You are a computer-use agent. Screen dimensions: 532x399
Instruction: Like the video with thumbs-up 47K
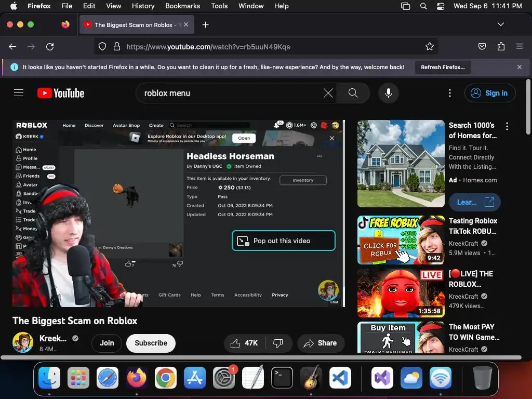click(244, 343)
